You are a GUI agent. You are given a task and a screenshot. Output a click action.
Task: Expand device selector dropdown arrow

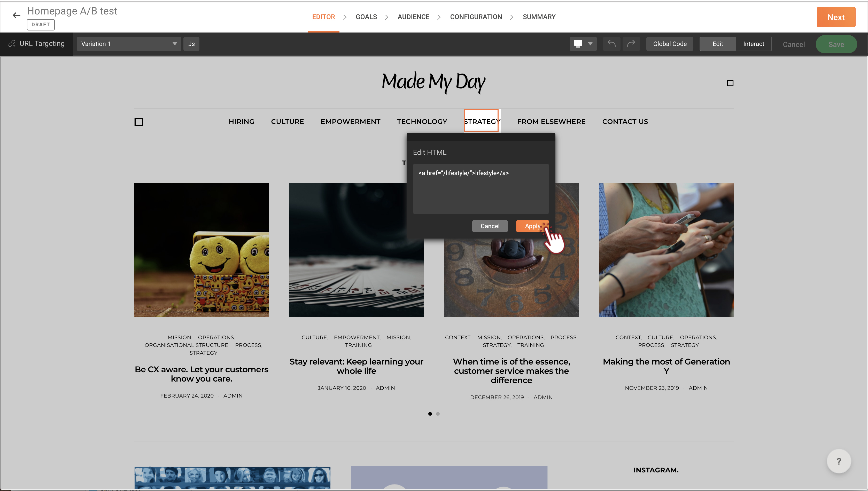tap(590, 44)
